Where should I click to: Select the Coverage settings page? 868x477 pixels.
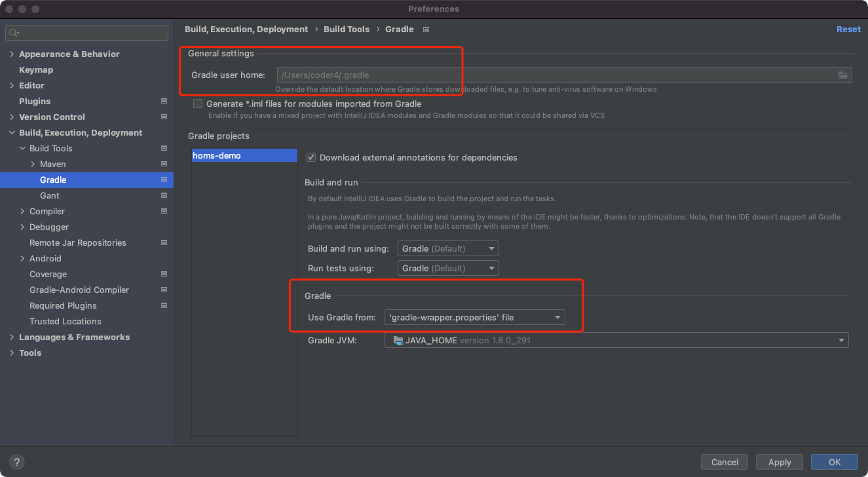[x=48, y=274]
